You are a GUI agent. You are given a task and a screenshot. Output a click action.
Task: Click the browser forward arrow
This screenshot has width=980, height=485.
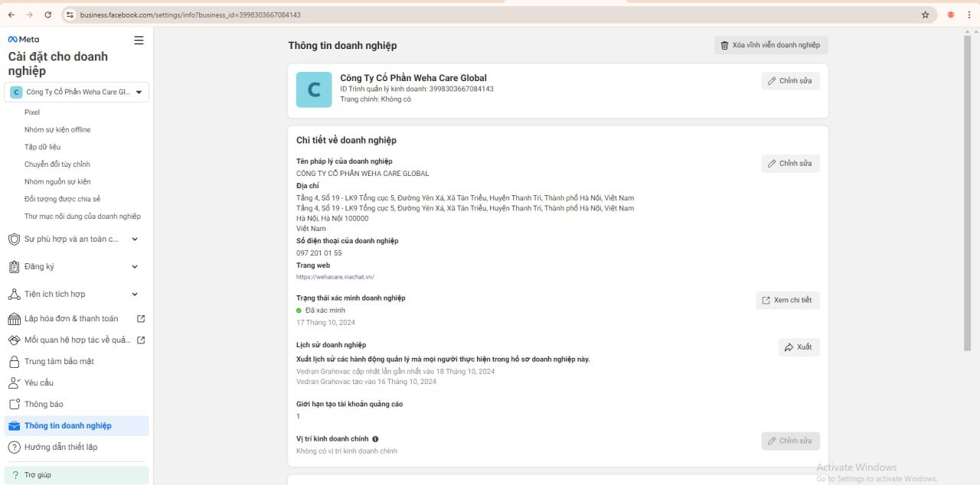click(30, 15)
